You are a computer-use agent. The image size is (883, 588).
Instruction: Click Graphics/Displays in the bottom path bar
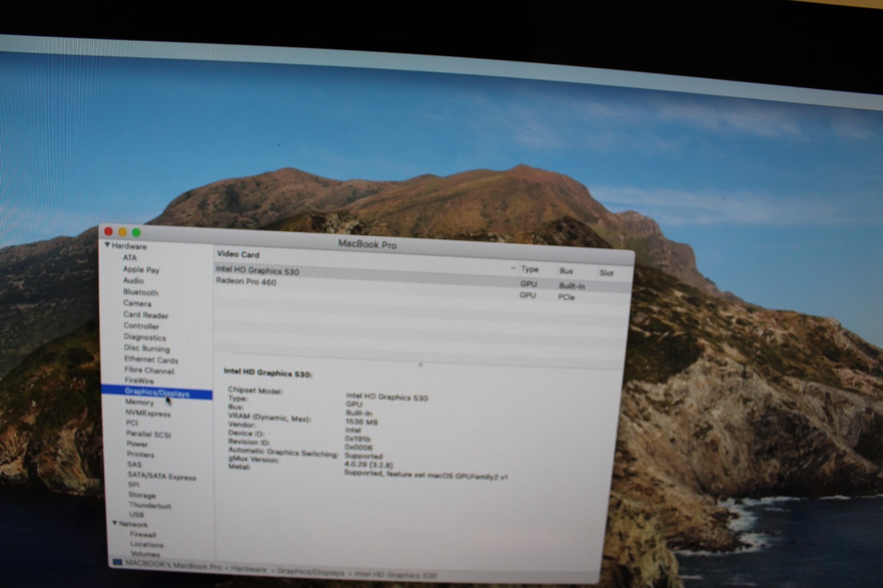(311, 572)
